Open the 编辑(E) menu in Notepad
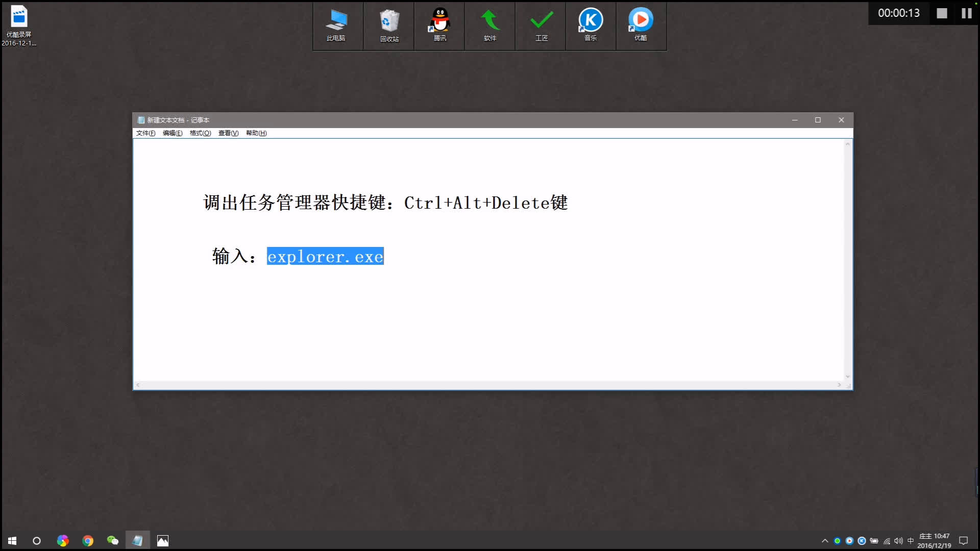The image size is (980, 551). point(173,133)
